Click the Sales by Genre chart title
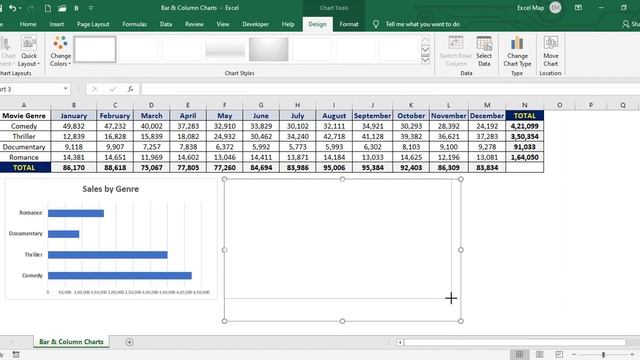Viewport: 640px width, 360px height. (x=111, y=189)
